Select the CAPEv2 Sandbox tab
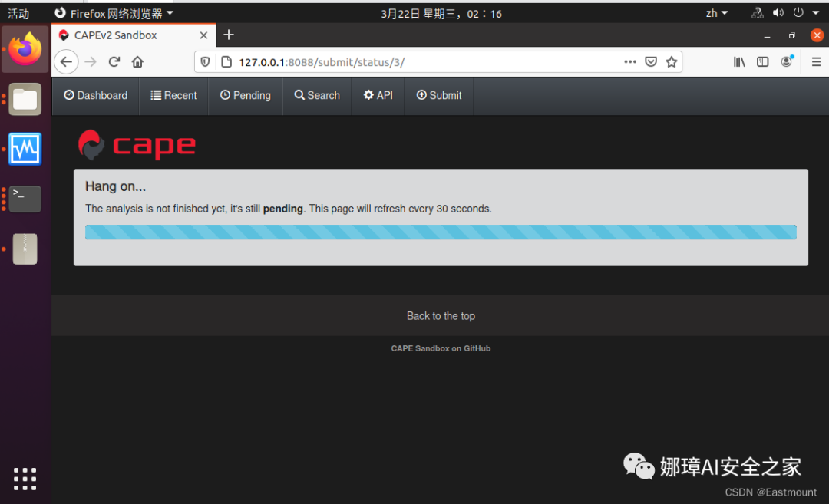This screenshot has height=504, width=829. [134, 35]
